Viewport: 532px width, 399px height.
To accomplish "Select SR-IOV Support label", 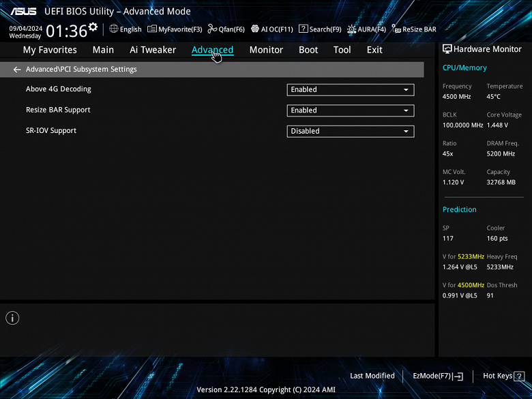I will (51, 131).
